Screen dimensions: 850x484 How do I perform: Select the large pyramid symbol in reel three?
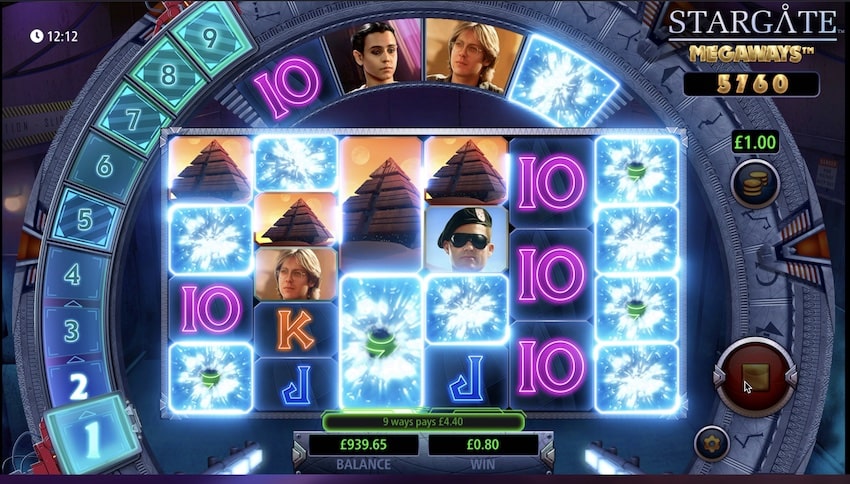(381, 205)
